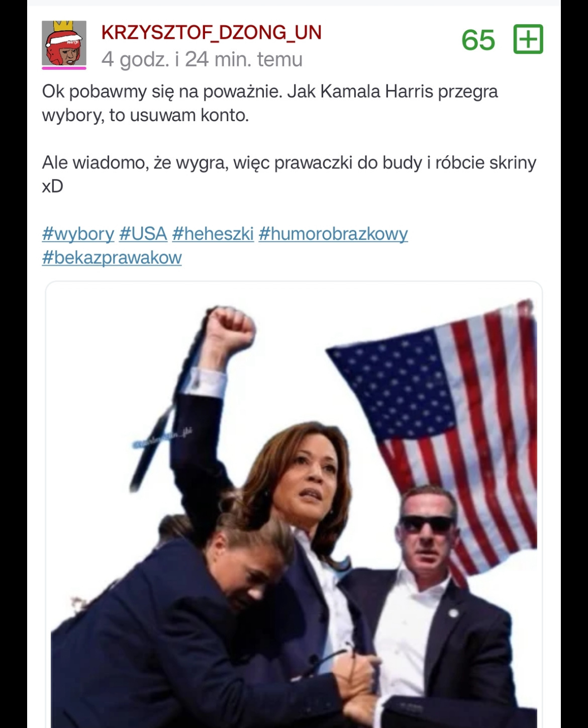Click the pink bar under the avatar
Screen dimensions: 588x728
pos(64,68)
